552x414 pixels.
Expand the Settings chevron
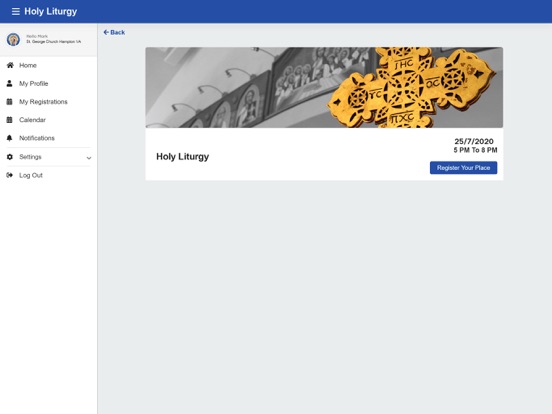[x=89, y=158]
